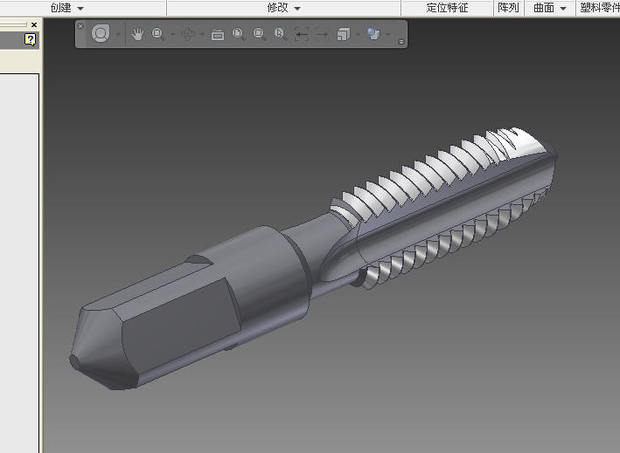Open the SteeringWheels navigation tool
620x453 pixels.
[x=100, y=34]
